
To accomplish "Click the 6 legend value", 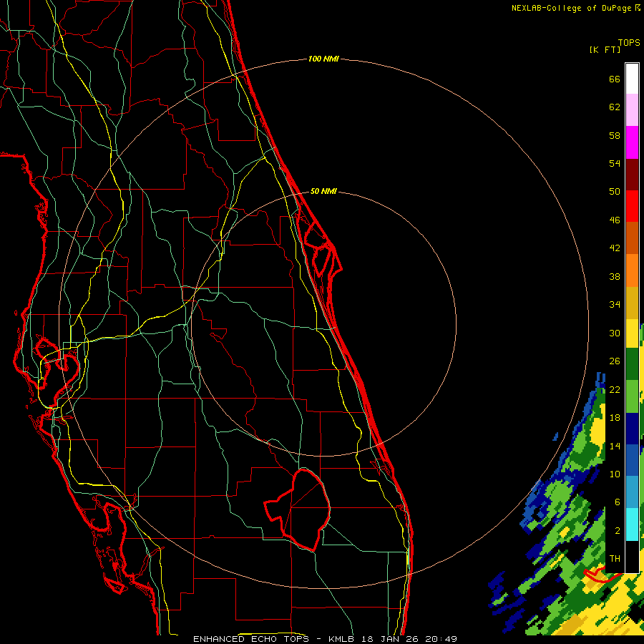I will tap(617, 502).
